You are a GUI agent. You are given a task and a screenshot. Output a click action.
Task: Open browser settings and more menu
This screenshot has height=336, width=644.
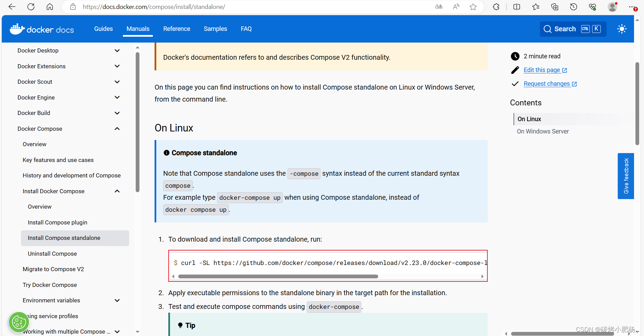pyautogui.click(x=632, y=7)
